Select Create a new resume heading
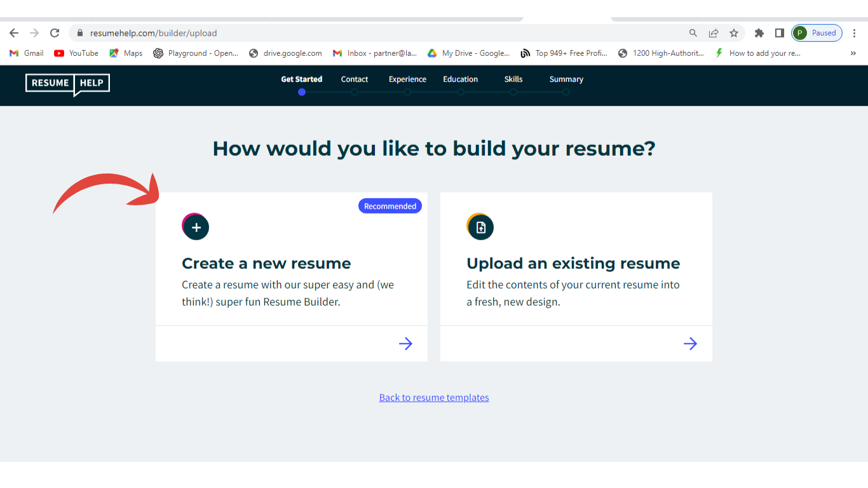This screenshot has width=868, height=488. [x=266, y=264]
